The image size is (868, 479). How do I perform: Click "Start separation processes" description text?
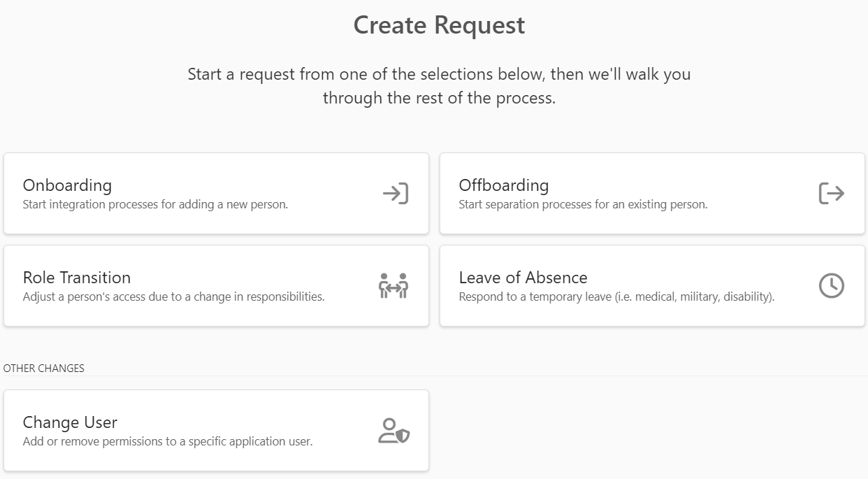click(583, 205)
